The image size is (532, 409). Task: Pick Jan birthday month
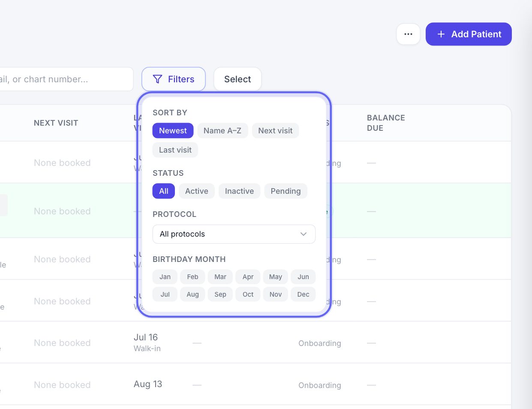(165, 277)
